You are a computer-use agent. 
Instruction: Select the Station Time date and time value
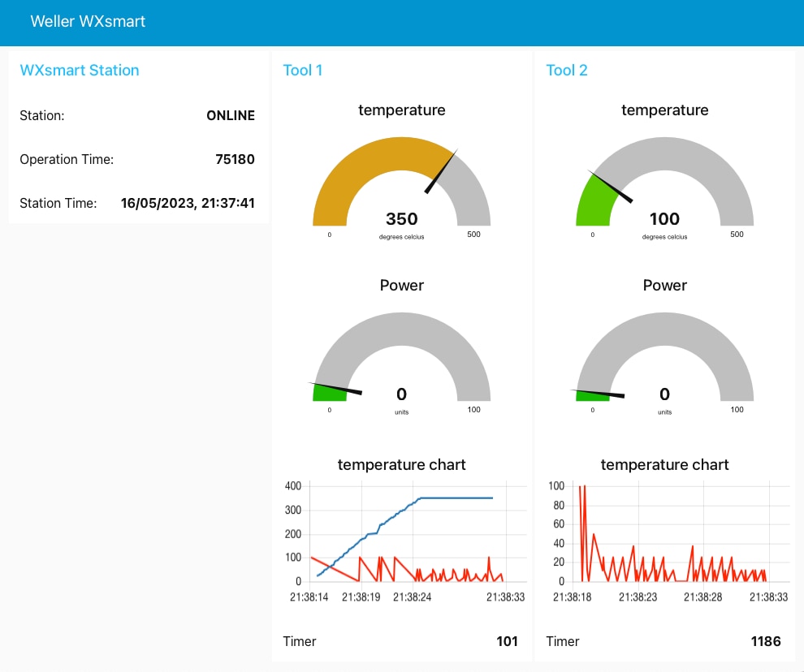(x=188, y=203)
